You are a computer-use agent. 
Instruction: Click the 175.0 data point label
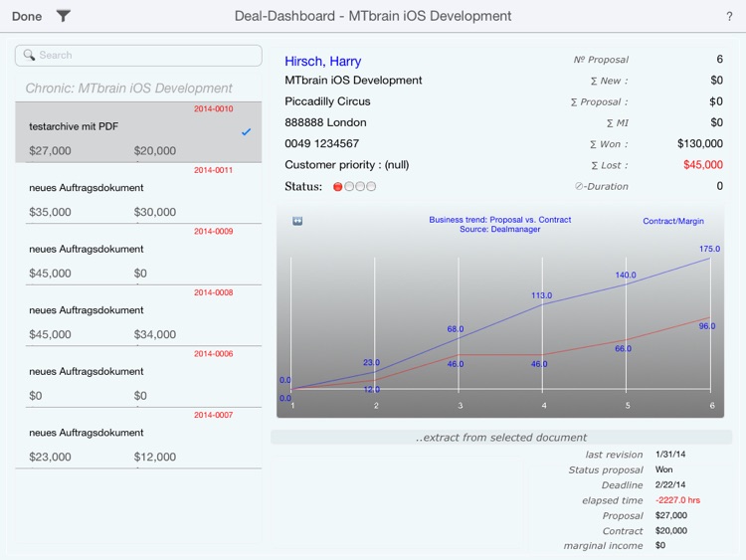click(x=709, y=249)
